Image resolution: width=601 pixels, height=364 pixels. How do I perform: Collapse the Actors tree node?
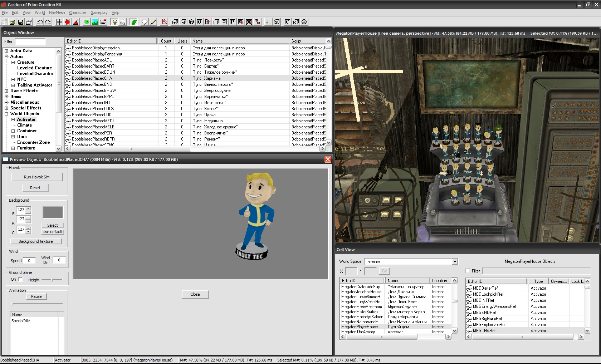coord(6,56)
